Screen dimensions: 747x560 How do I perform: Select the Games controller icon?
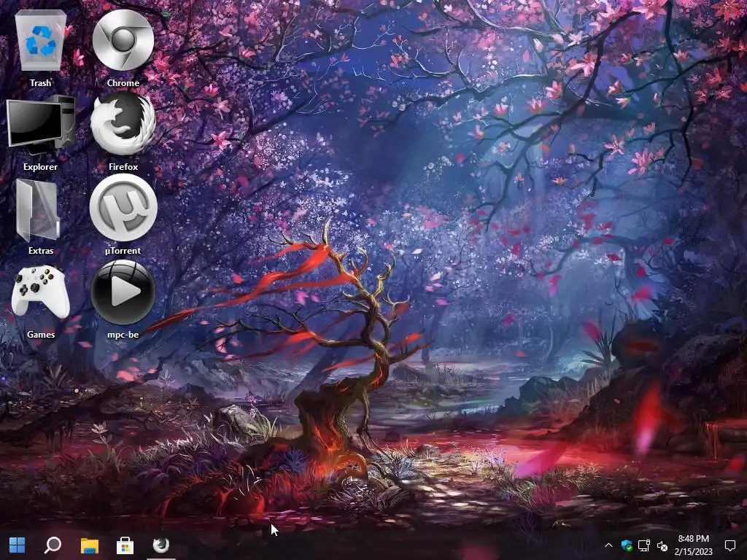click(41, 292)
